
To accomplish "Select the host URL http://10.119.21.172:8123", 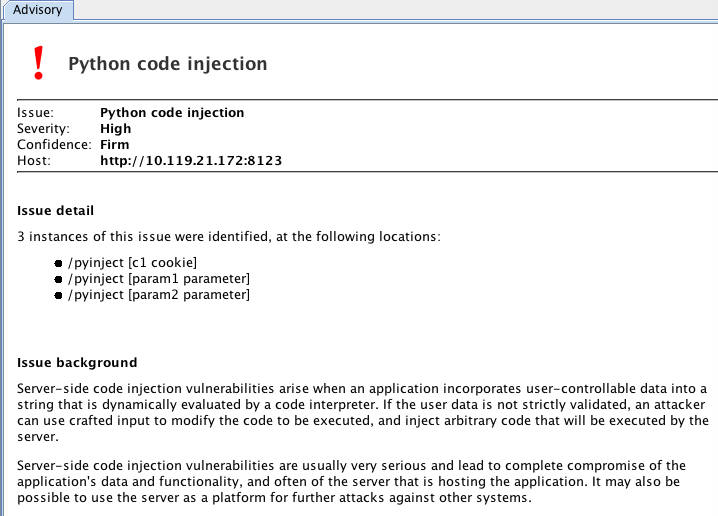I will (191, 160).
